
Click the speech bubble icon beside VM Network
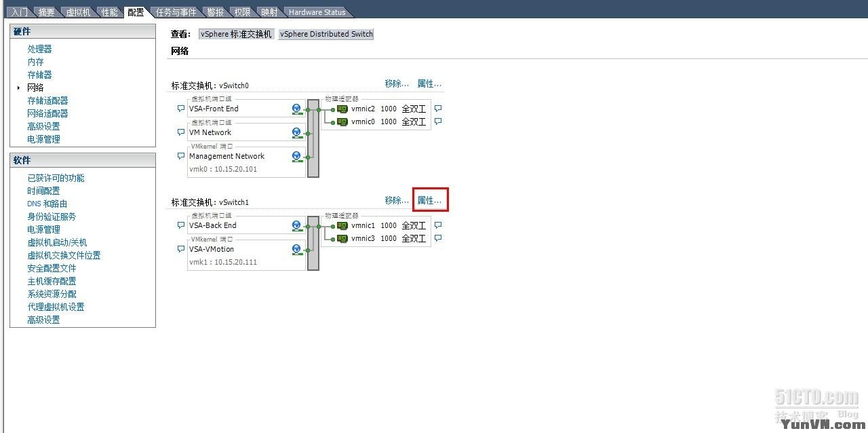(x=181, y=132)
